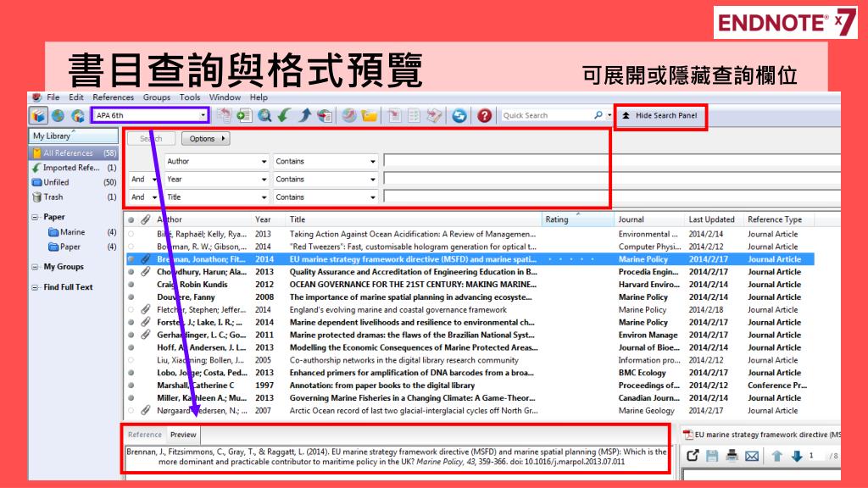The width and height of the screenshot is (868, 488).
Task: Click the Options button in search panel
Action: (206, 139)
